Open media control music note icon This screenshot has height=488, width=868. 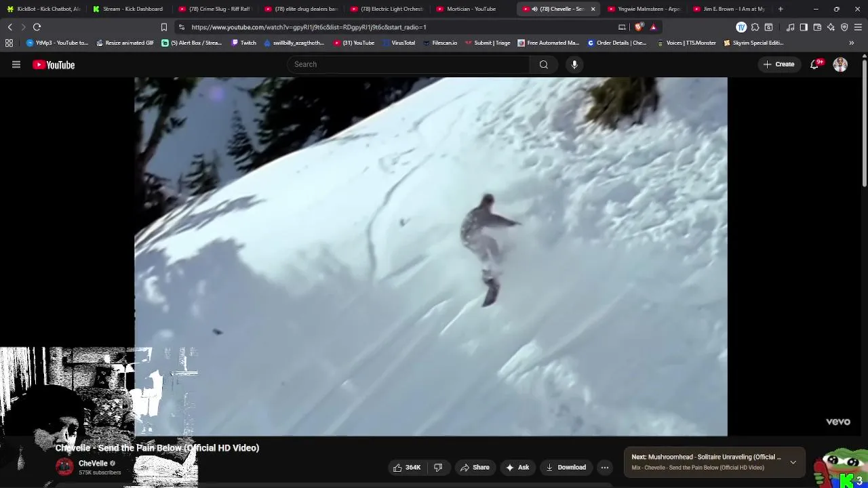pyautogui.click(x=791, y=27)
